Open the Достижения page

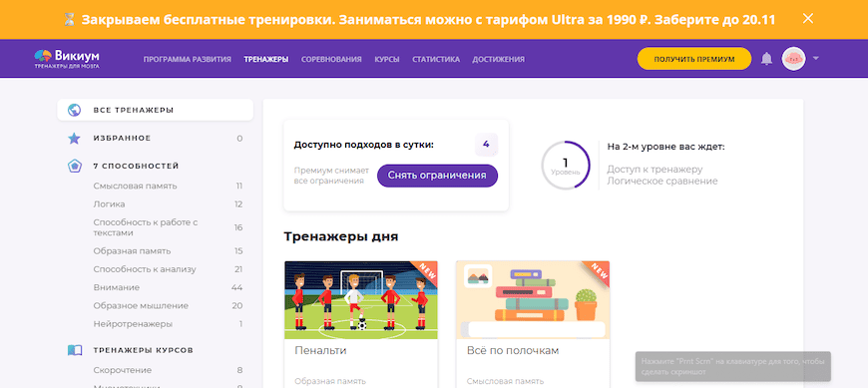click(498, 59)
